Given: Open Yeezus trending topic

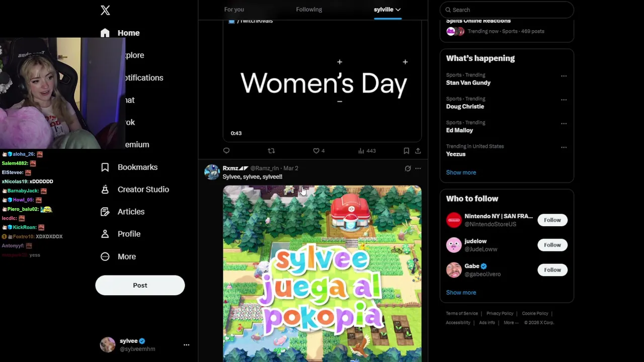Looking at the screenshot, I should pyautogui.click(x=507, y=150).
